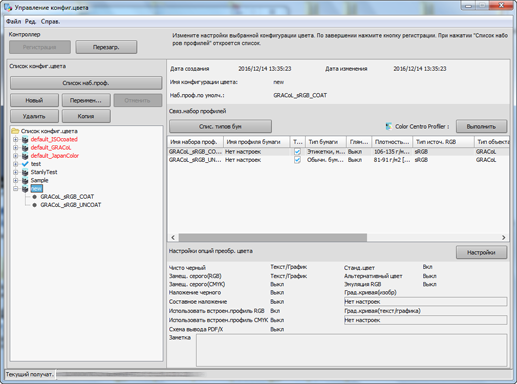Click column header Плотность...
The width and height of the screenshot is (517, 384).
click(392, 142)
